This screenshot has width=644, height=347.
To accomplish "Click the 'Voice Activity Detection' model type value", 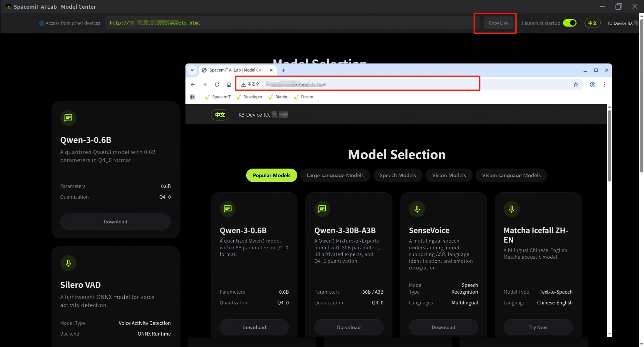I will (x=145, y=323).
